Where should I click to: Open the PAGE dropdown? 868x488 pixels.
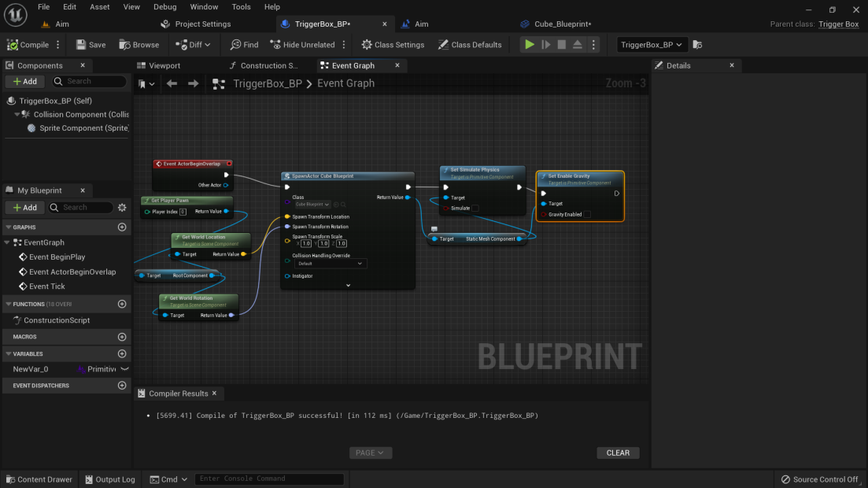coord(371,453)
